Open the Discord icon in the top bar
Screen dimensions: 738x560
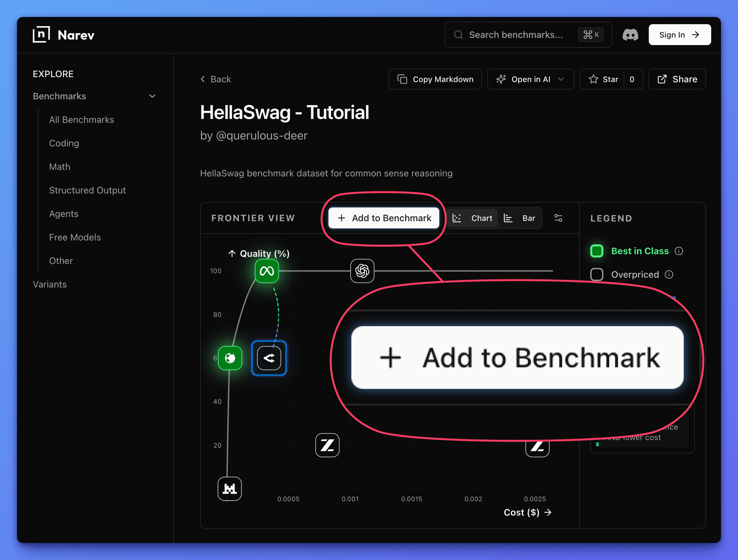pyautogui.click(x=630, y=34)
